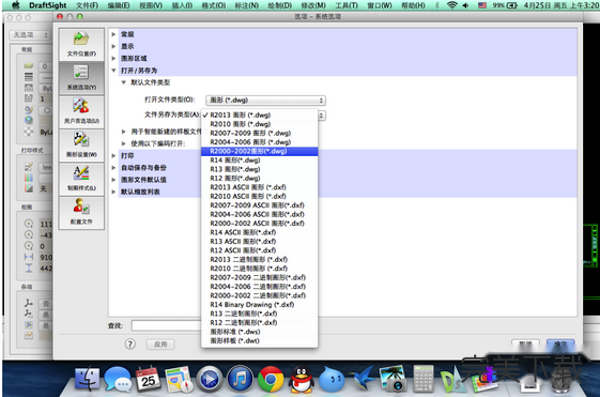Expand the 常规 section
This screenshot has width=600, height=397.
pos(114,34)
